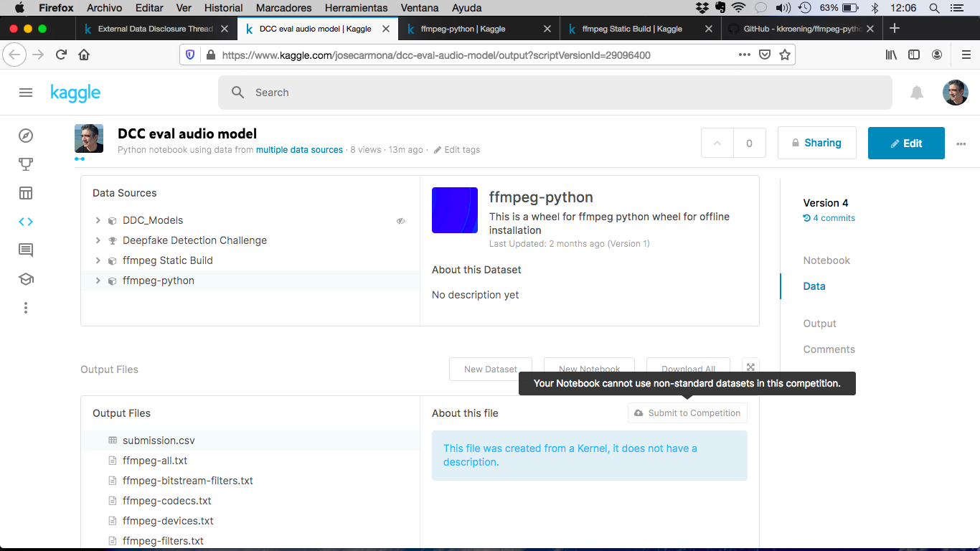The width and height of the screenshot is (980, 551).
Task: Expand ffmpeg Static Build data source
Action: (x=98, y=260)
